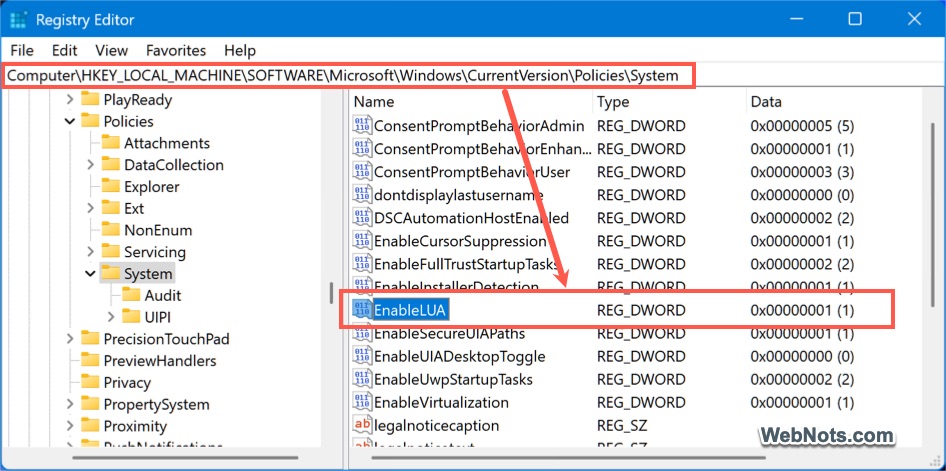Screen dimensions: 946x471
Task: Expand the Ext key
Action: pyautogui.click(x=90, y=209)
